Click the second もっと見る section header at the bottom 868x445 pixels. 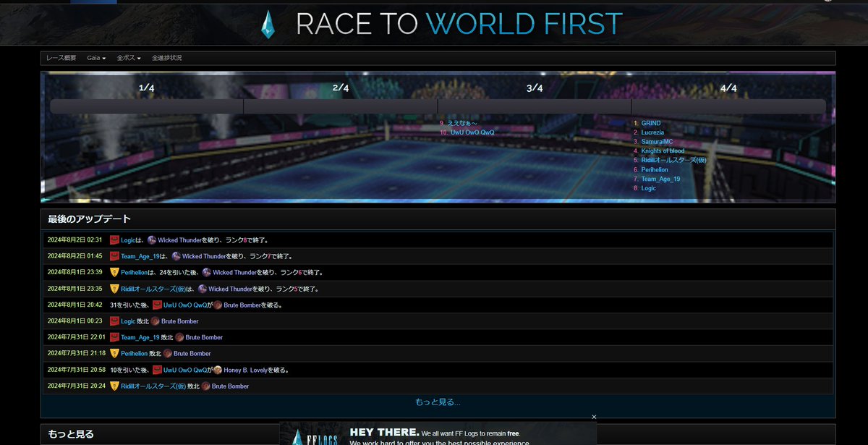(x=71, y=434)
